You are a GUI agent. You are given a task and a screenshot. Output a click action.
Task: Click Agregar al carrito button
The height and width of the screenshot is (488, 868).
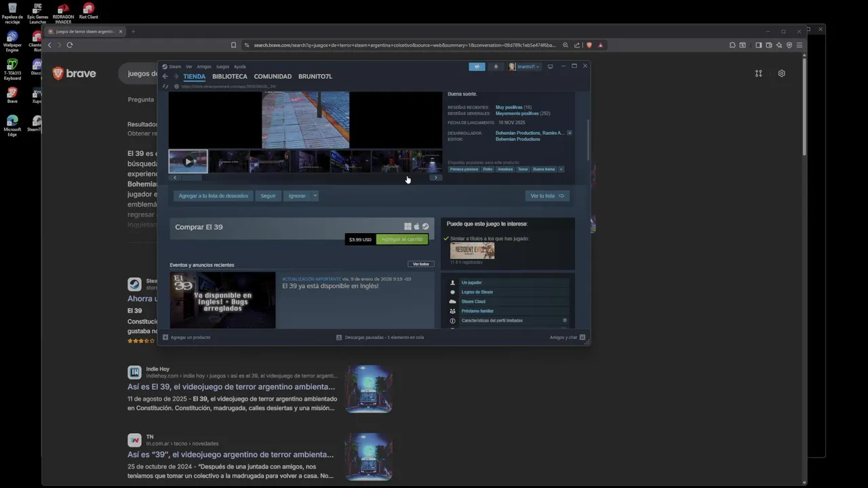tap(402, 239)
